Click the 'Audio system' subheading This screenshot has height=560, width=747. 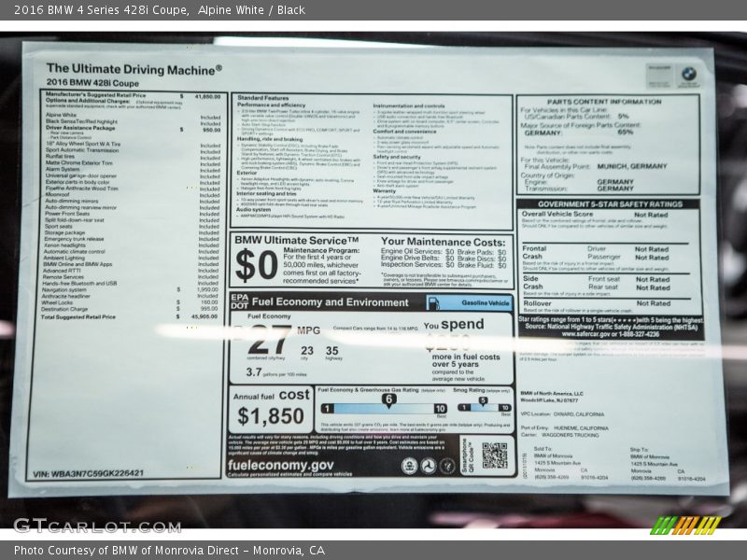click(253, 209)
